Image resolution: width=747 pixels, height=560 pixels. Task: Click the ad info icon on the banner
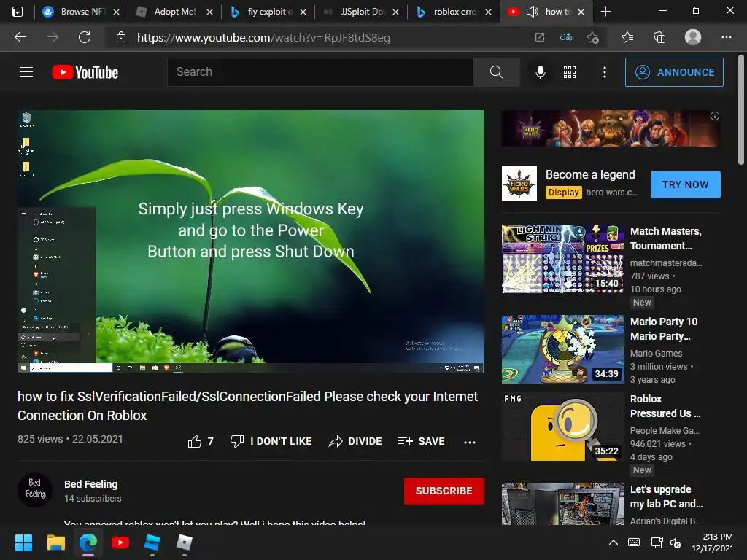[715, 116]
